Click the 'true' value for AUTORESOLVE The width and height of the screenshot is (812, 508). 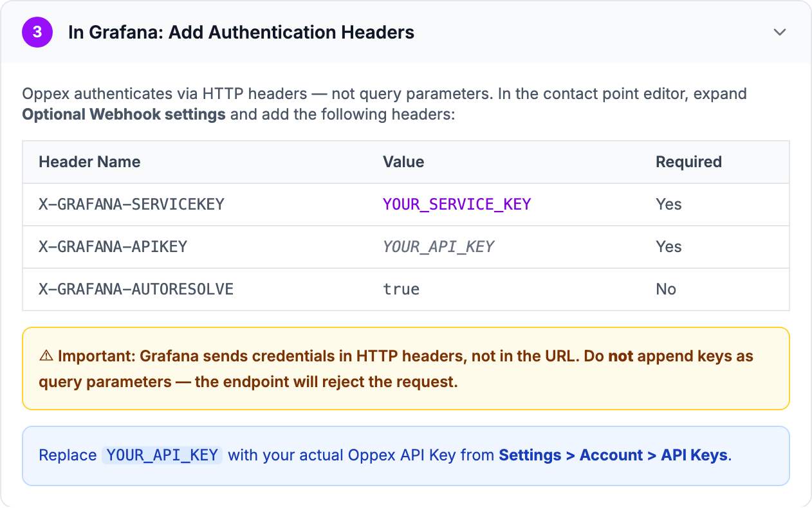click(x=401, y=289)
